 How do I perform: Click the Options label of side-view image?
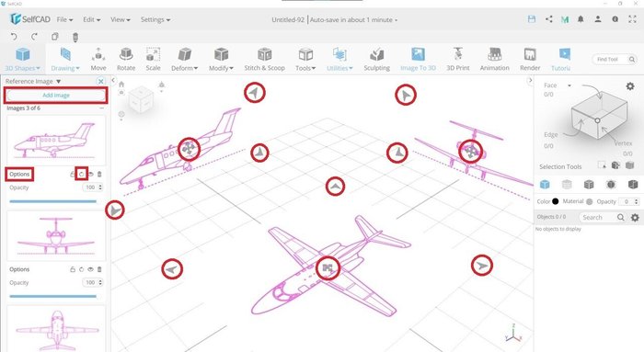coord(19,175)
